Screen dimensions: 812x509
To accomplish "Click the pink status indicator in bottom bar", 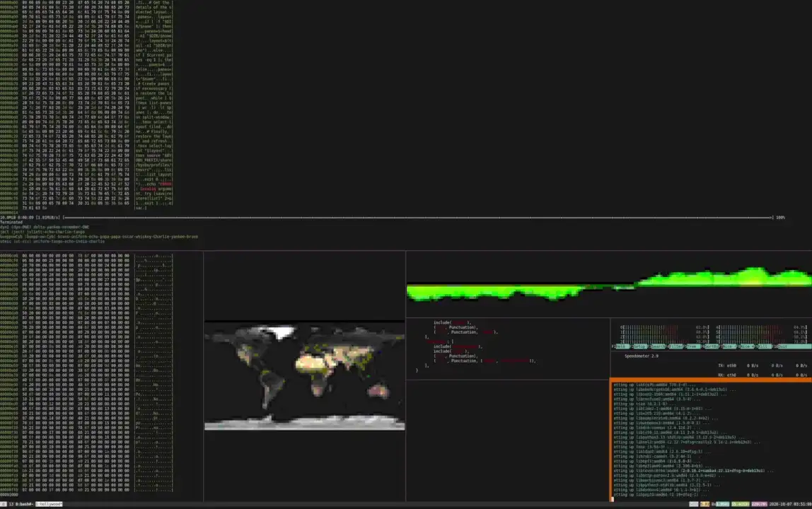I will 759,504.
